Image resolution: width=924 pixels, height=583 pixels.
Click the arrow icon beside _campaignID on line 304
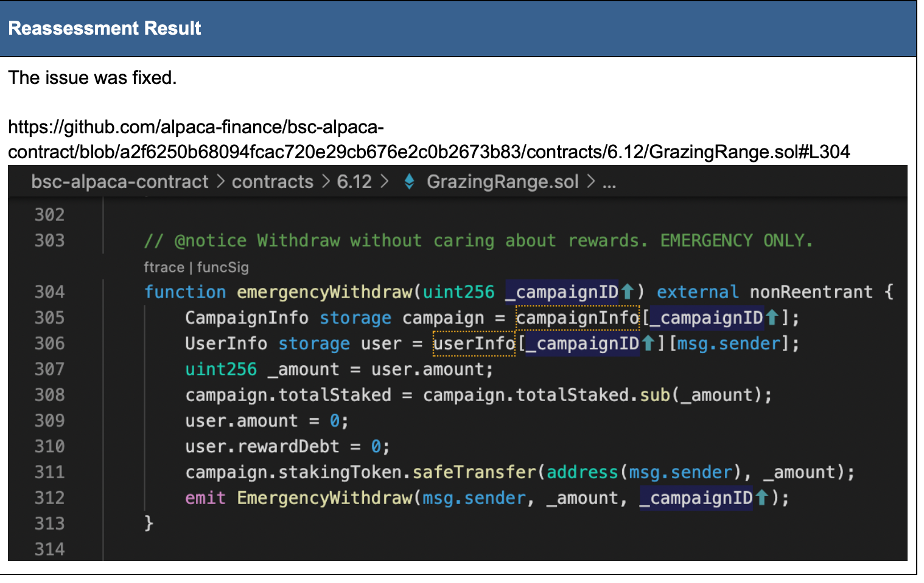(x=628, y=292)
